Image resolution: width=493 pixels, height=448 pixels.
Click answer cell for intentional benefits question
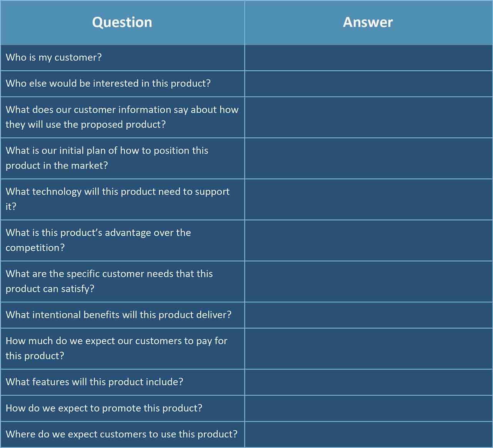click(x=368, y=315)
